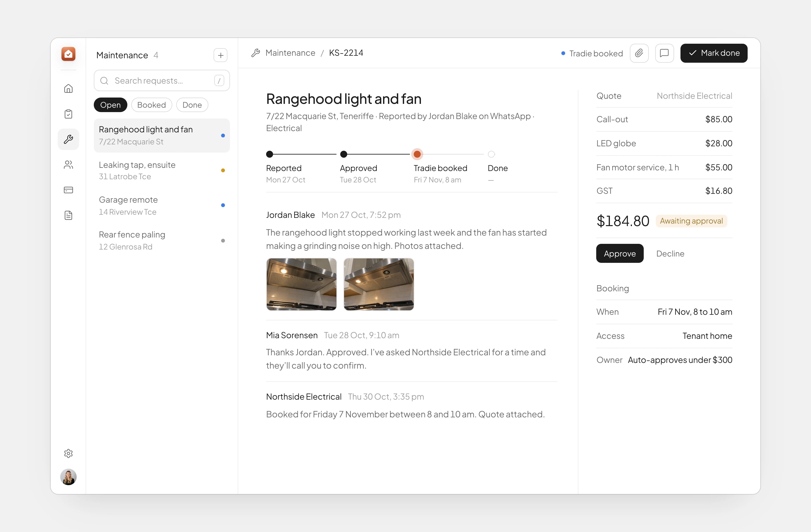
Task: Open the clipboard-check icon in the sidebar
Action: 68,114
